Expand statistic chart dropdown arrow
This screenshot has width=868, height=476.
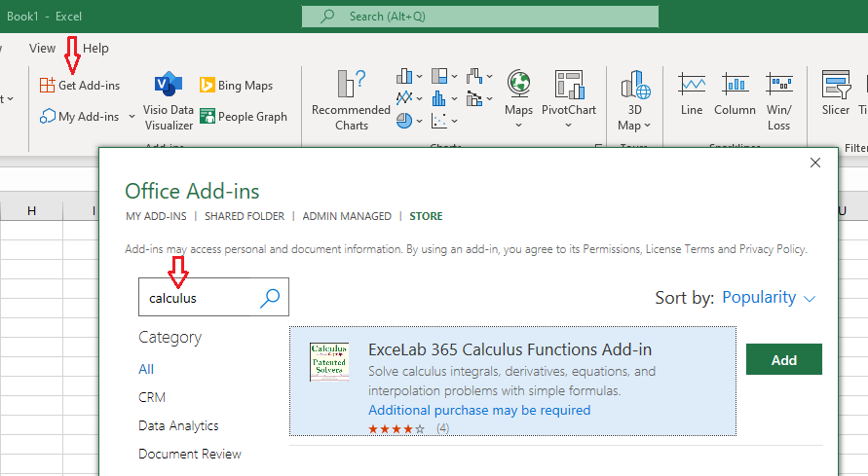pyautogui.click(x=455, y=98)
